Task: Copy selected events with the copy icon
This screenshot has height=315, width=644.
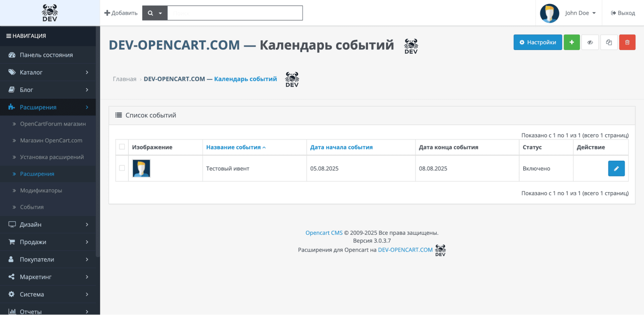Action: pos(609,42)
